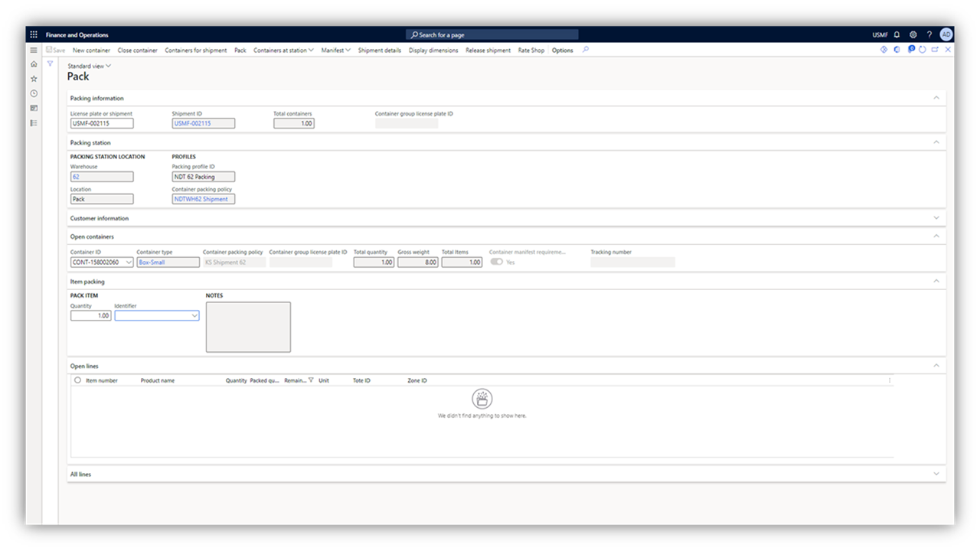
Task: Open Recent clock icon in sidebar
Action: pos(34,93)
